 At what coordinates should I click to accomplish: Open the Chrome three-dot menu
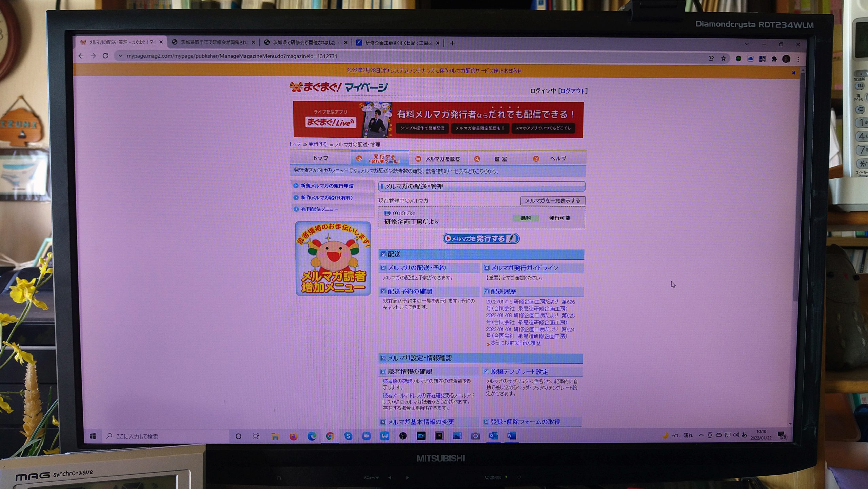tap(798, 59)
